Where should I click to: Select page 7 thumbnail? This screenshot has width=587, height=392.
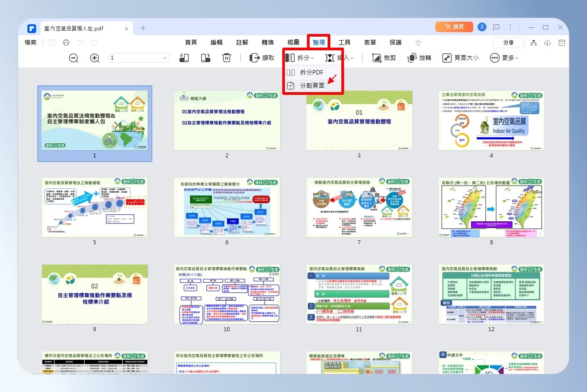click(x=359, y=207)
